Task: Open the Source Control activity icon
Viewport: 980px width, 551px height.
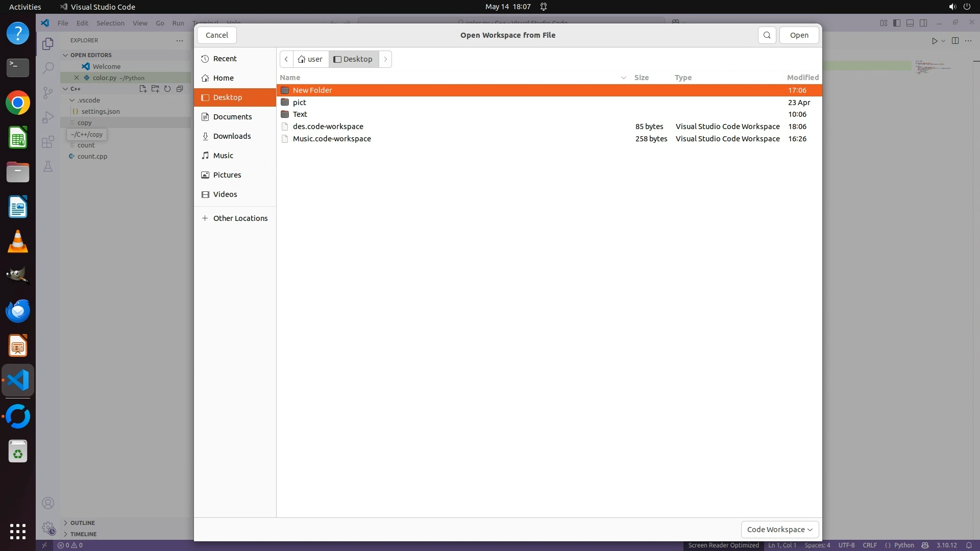Action: [x=48, y=92]
